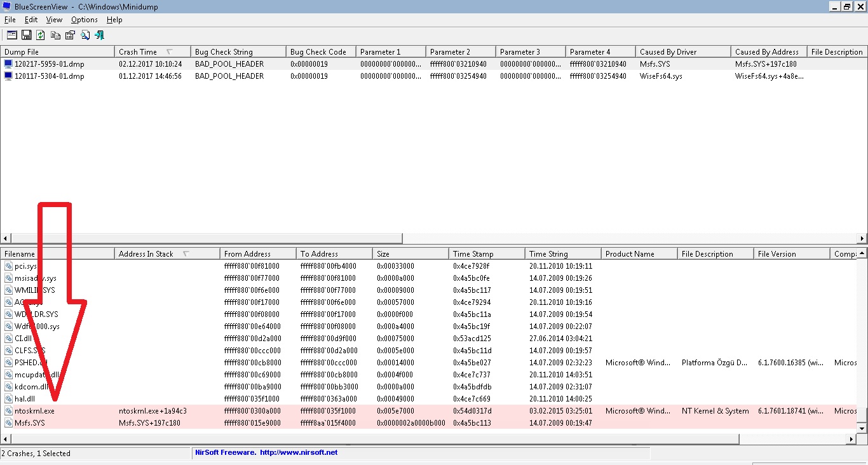
Task: Click the PSHED.dll row file icon
Action: [8, 363]
